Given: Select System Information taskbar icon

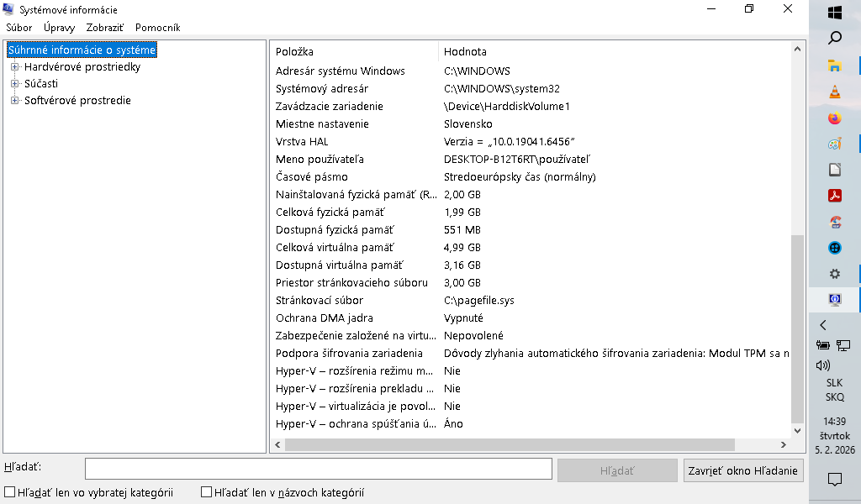Looking at the screenshot, I should 835,299.
